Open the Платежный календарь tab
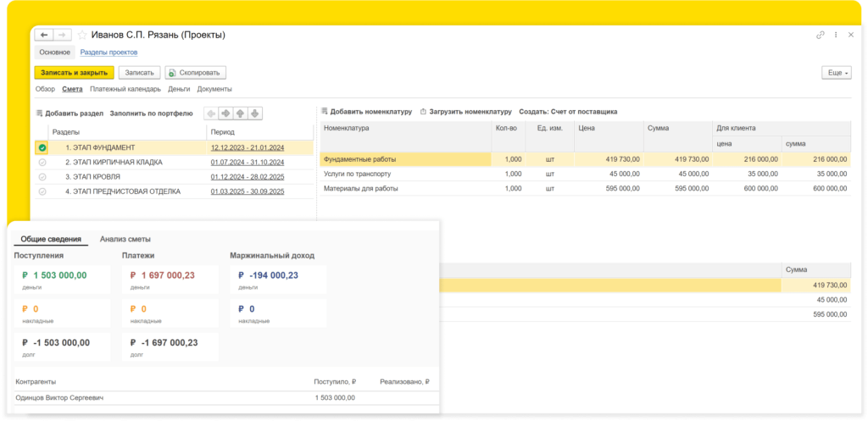Viewport: 868px width, 421px height. click(x=125, y=89)
